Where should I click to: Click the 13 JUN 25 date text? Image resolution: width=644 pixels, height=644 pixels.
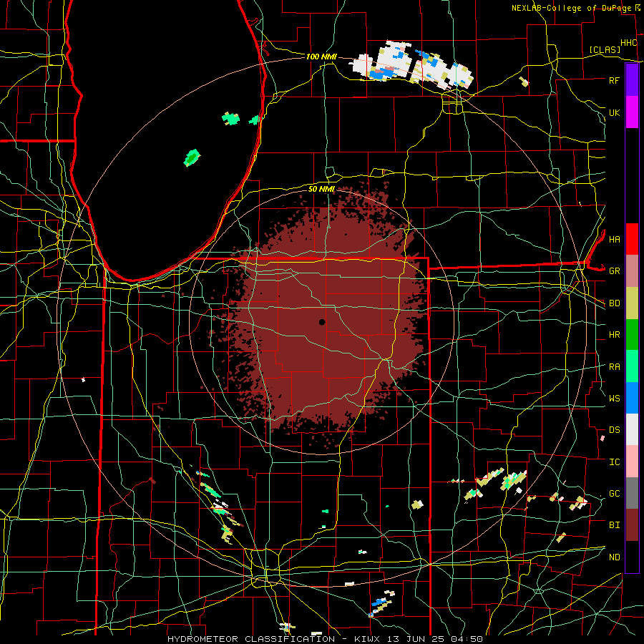tap(416, 639)
